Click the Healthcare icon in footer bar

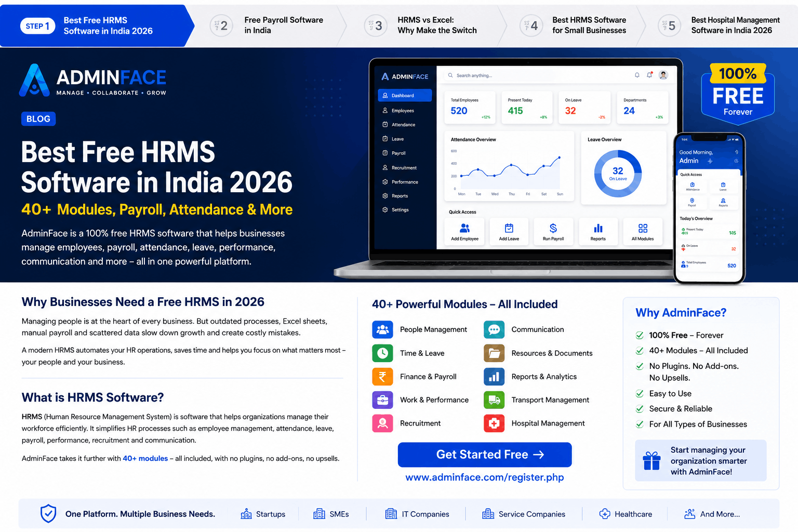pyautogui.click(x=605, y=514)
